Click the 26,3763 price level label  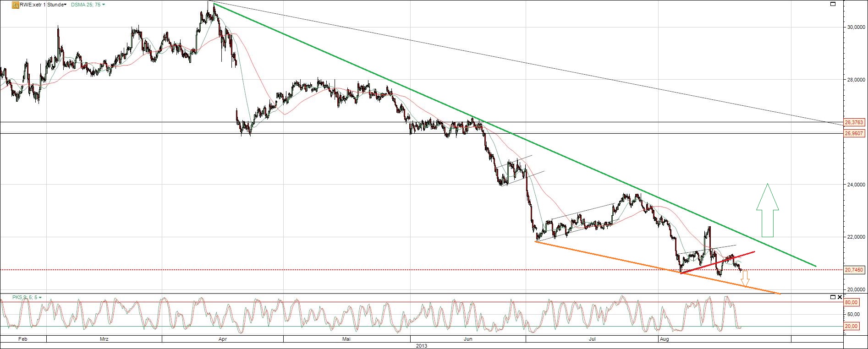854,123
